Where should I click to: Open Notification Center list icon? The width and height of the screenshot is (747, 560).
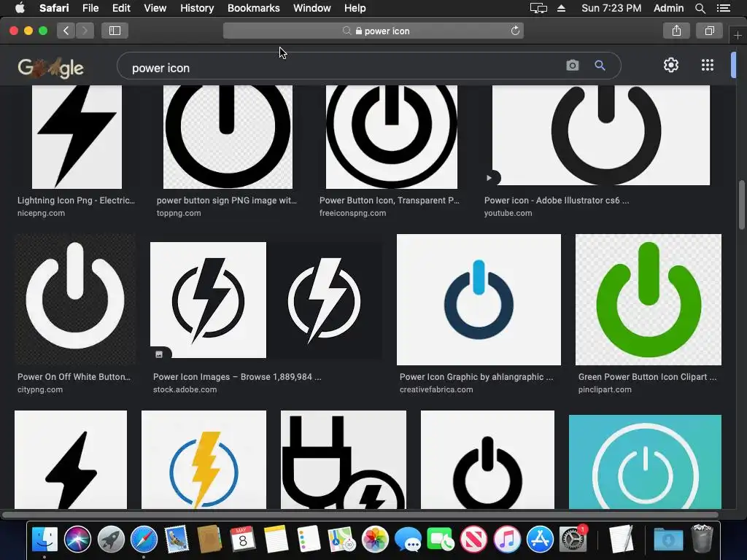724,8
